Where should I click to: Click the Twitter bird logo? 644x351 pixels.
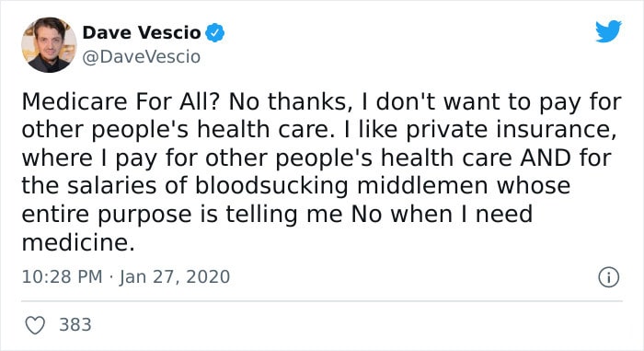[x=609, y=31]
